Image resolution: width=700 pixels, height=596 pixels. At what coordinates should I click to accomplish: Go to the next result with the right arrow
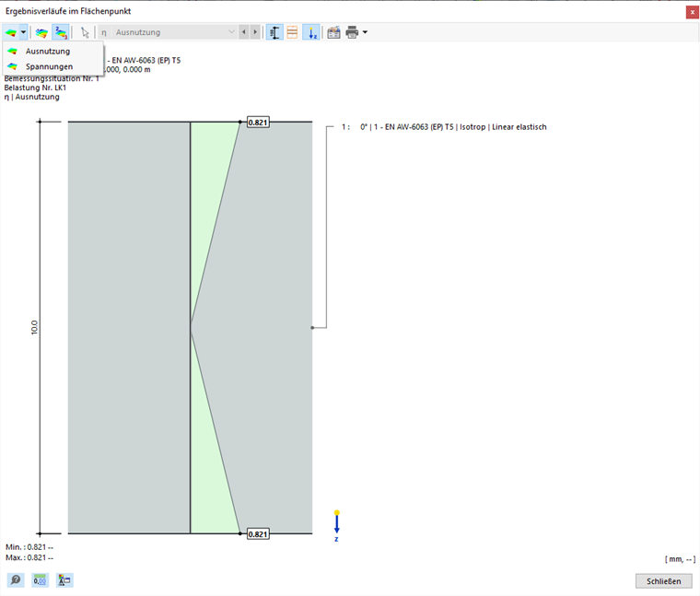click(x=255, y=32)
